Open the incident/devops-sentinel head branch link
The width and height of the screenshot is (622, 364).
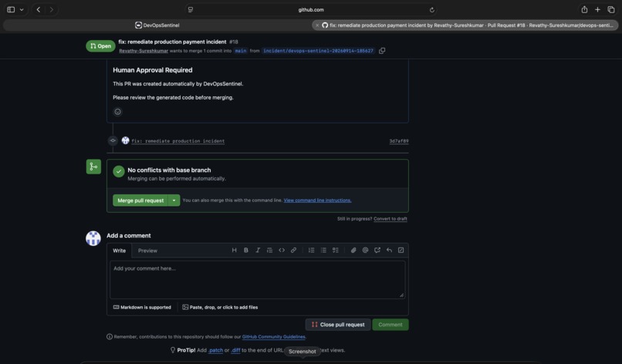pyautogui.click(x=318, y=51)
